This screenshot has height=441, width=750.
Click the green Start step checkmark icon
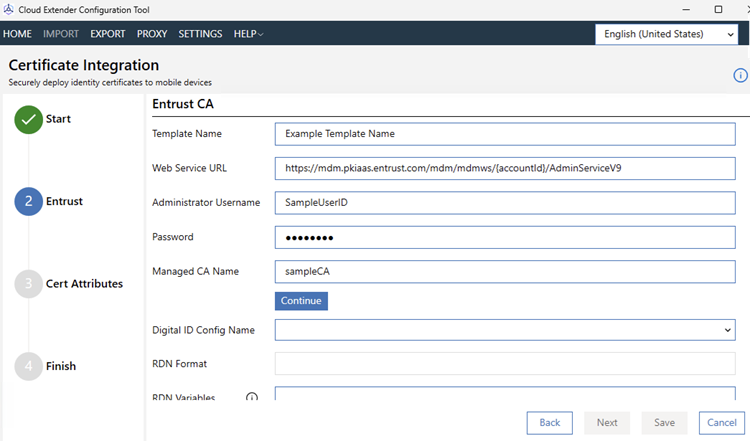pos(29,119)
